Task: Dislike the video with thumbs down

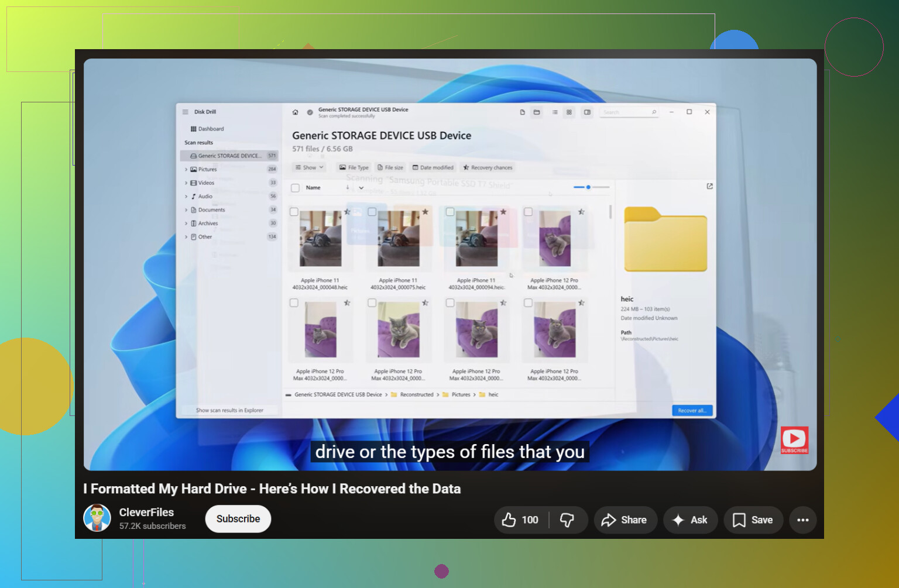Action: pos(567,520)
